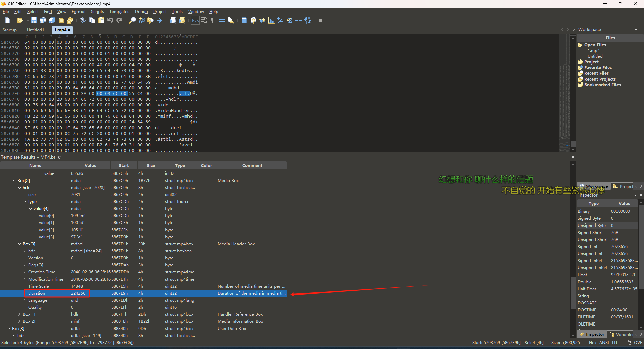Open the Compare files icon

[x=253, y=20]
